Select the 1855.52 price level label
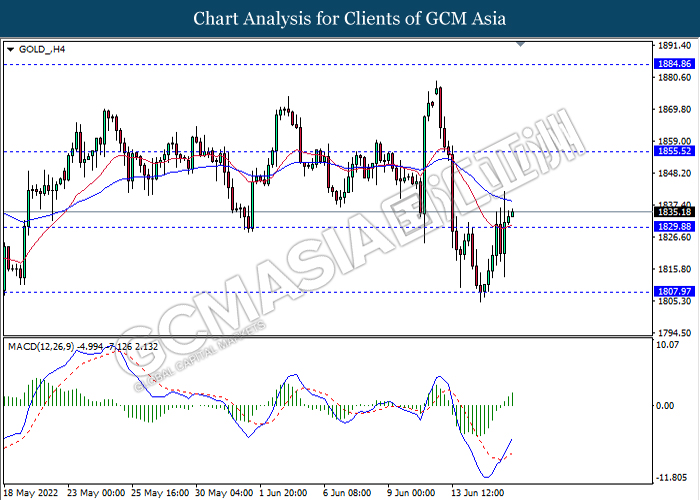Image resolution: width=700 pixels, height=500 pixels. click(x=675, y=151)
